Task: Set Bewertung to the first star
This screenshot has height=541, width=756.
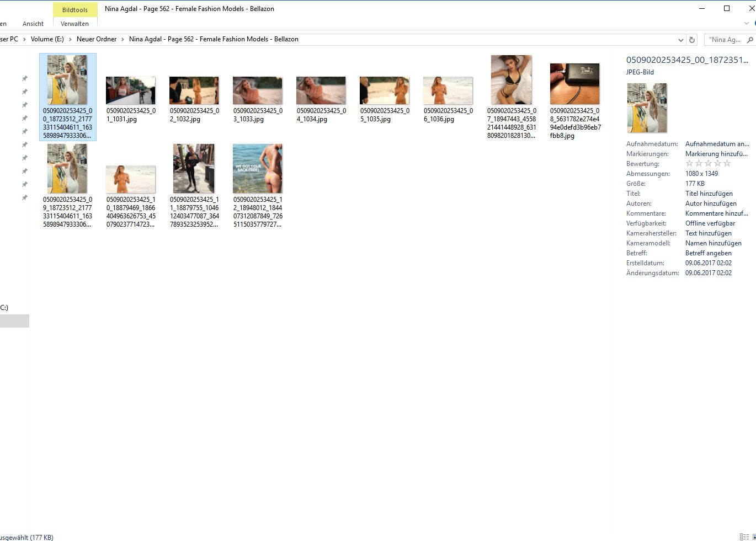Action: [689, 164]
